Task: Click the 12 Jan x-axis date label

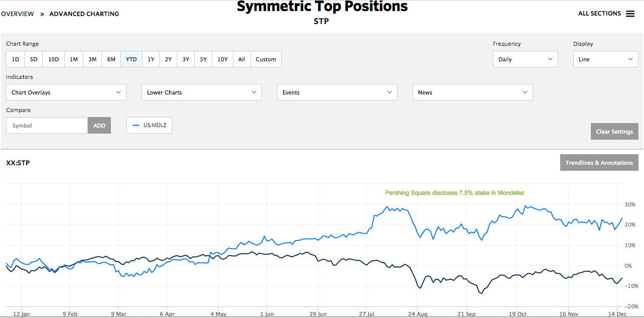Action: [x=22, y=314]
